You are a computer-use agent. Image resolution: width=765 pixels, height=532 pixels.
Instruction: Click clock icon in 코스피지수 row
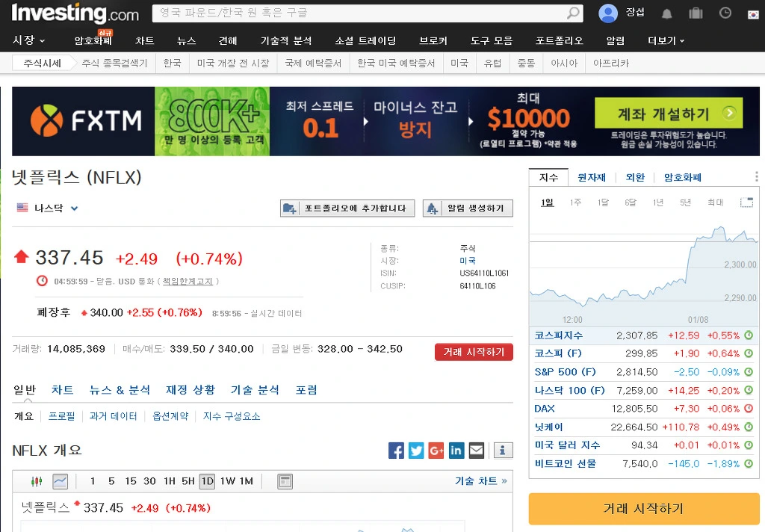tap(749, 335)
